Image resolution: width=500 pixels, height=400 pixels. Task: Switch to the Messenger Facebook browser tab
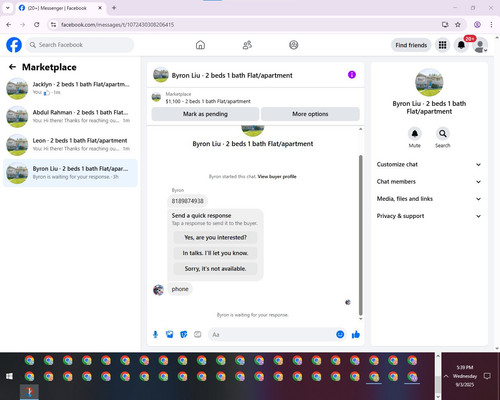(60, 8)
